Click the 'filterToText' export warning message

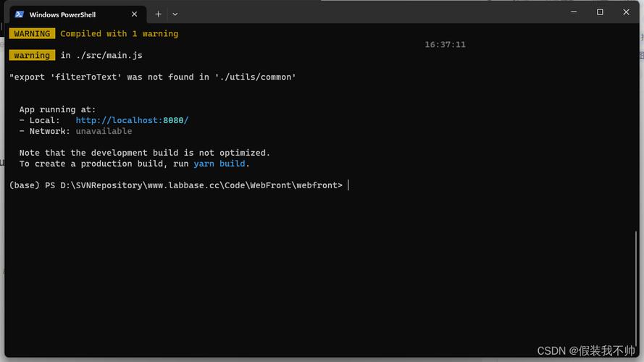click(x=152, y=77)
